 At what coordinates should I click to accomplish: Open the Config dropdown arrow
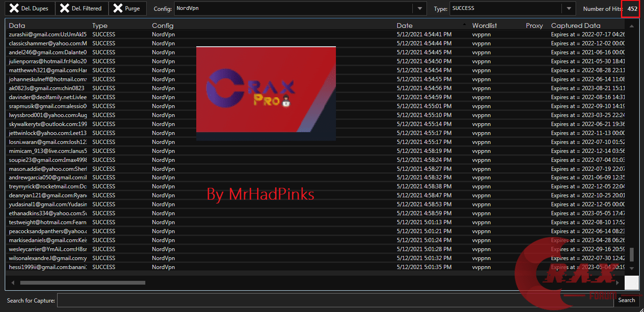(419, 8)
